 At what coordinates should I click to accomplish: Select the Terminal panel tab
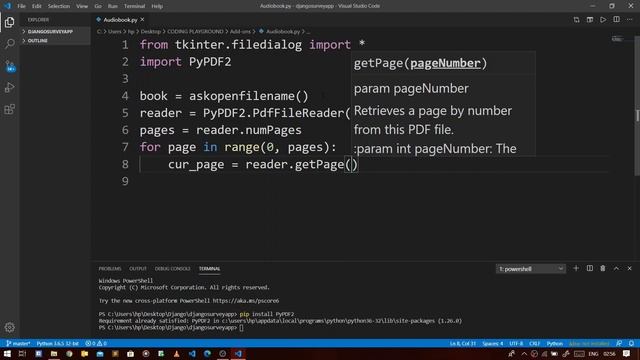[x=209, y=269]
